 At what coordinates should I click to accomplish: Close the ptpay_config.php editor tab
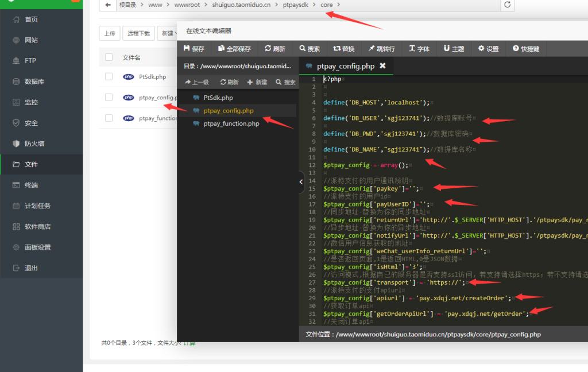pyautogui.click(x=382, y=66)
